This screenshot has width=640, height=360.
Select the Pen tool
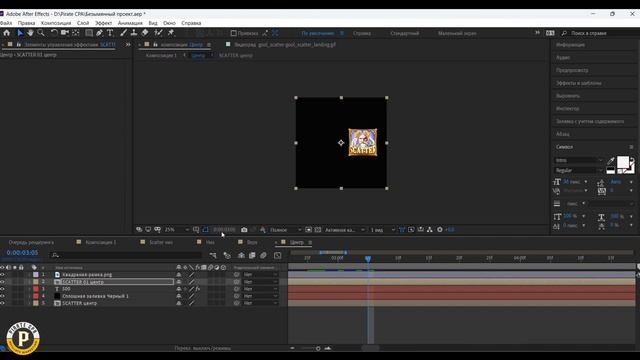[x=99, y=33]
